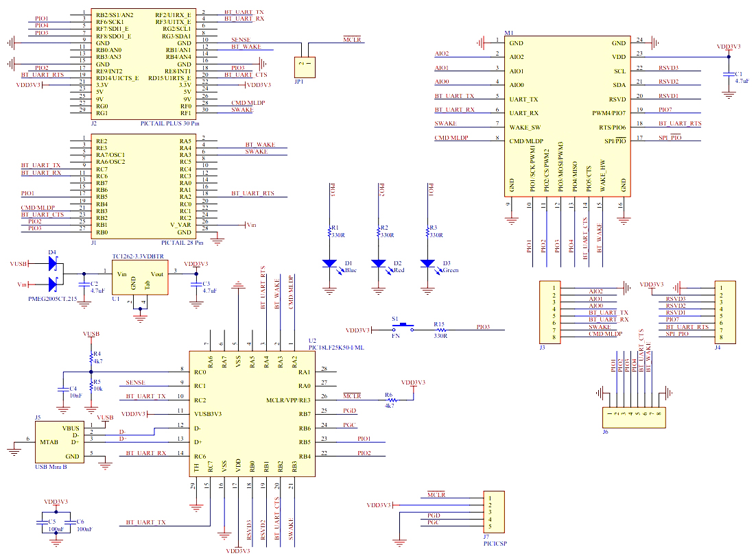Image resolution: width=756 pixels, height=560 pixels.
Task: Click capacitor C1 4.7uF near module M1
Action: [x=729, y=75]
